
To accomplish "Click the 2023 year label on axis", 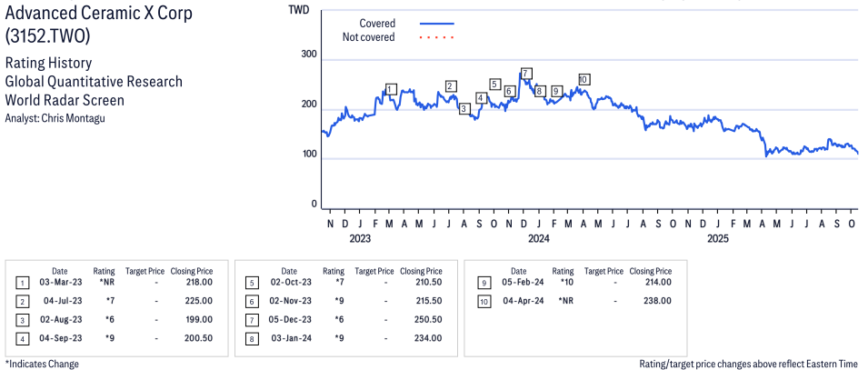I will [x=360, y=239].
